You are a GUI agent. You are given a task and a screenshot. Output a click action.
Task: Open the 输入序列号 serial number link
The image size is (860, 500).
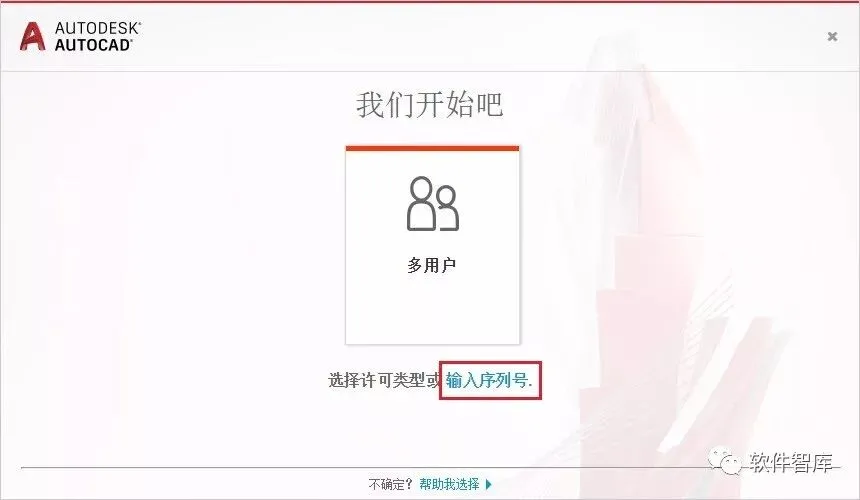tap(489, 380)
